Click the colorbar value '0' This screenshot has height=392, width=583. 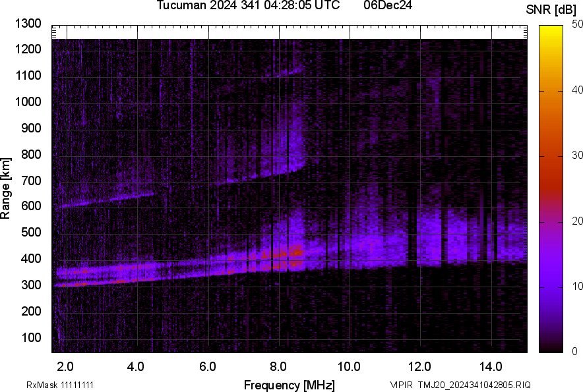575,351
